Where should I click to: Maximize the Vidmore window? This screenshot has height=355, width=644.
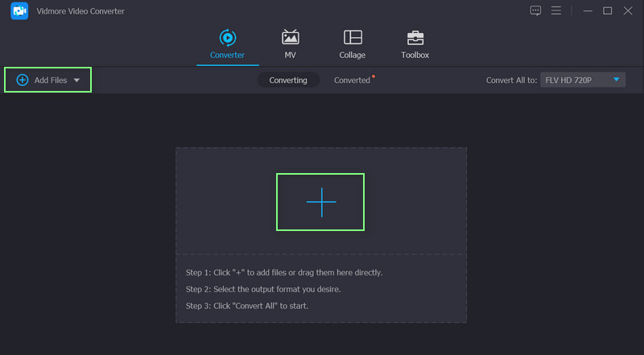608,10
